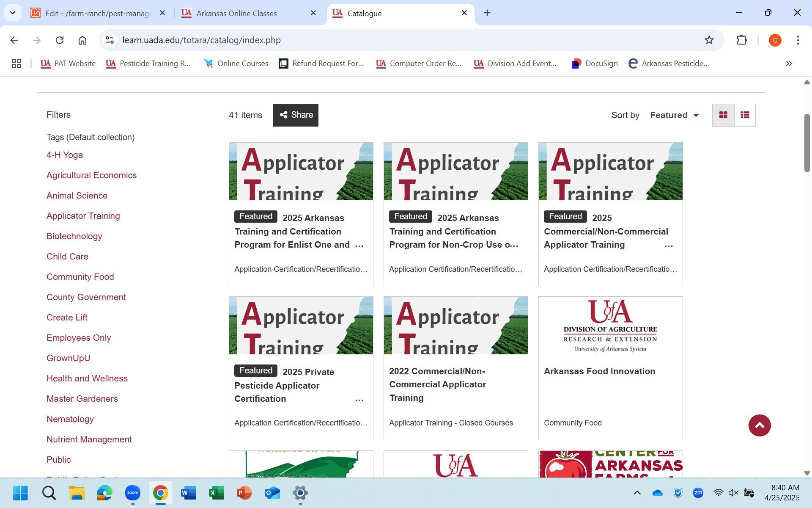Filter by Health and Wellness tag

[x=87, y=378]
